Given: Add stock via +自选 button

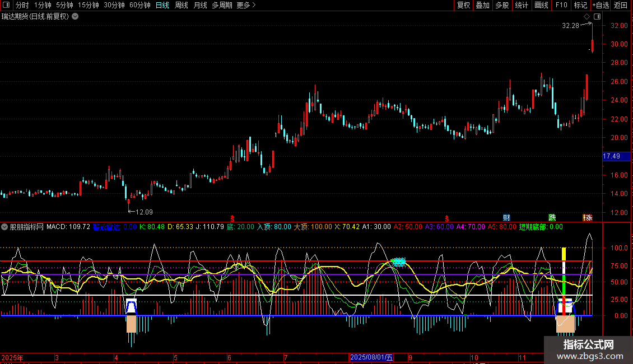Looking at the screenshot, I should [601, 5].
